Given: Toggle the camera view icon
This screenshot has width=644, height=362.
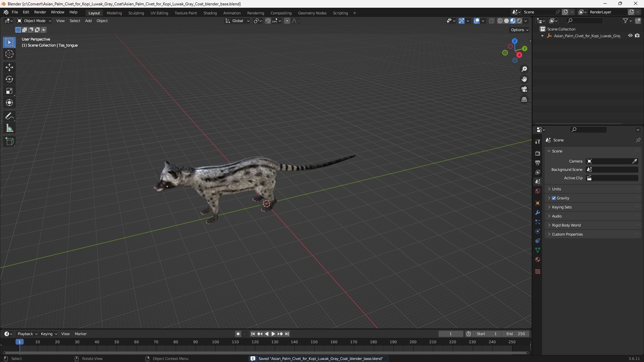Looking at the screenshot, I should [524, 89].
